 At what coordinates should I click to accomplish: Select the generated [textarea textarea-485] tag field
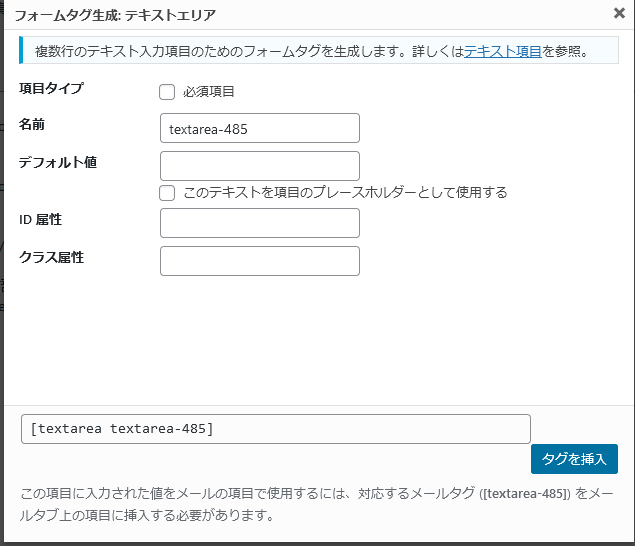(275, 429)
